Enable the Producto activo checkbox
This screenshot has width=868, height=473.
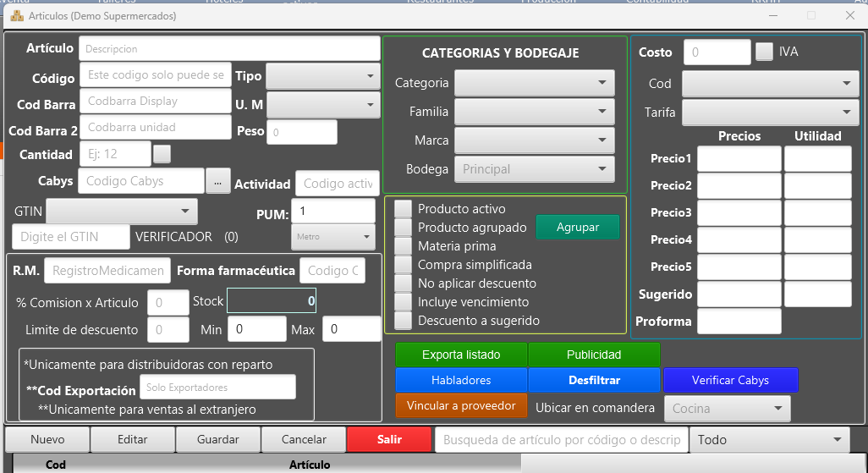(x=404, y=209)
